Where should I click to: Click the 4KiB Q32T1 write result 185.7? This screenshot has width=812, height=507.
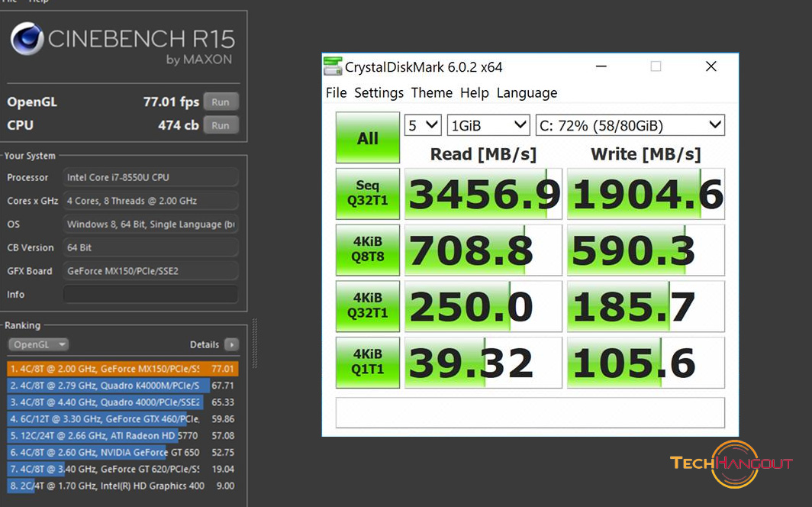[646, 306]
